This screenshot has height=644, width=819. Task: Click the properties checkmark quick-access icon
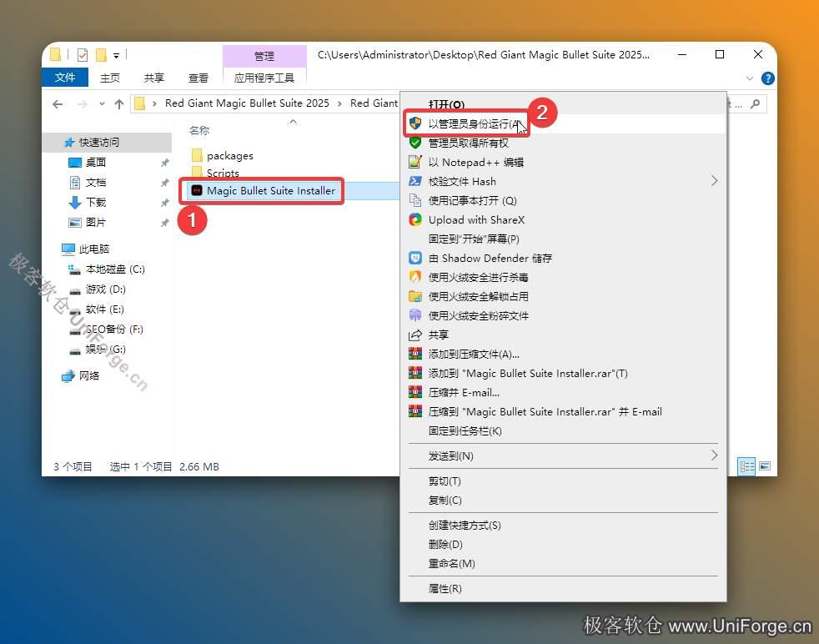pyautogui.click(x=83, y=55)
